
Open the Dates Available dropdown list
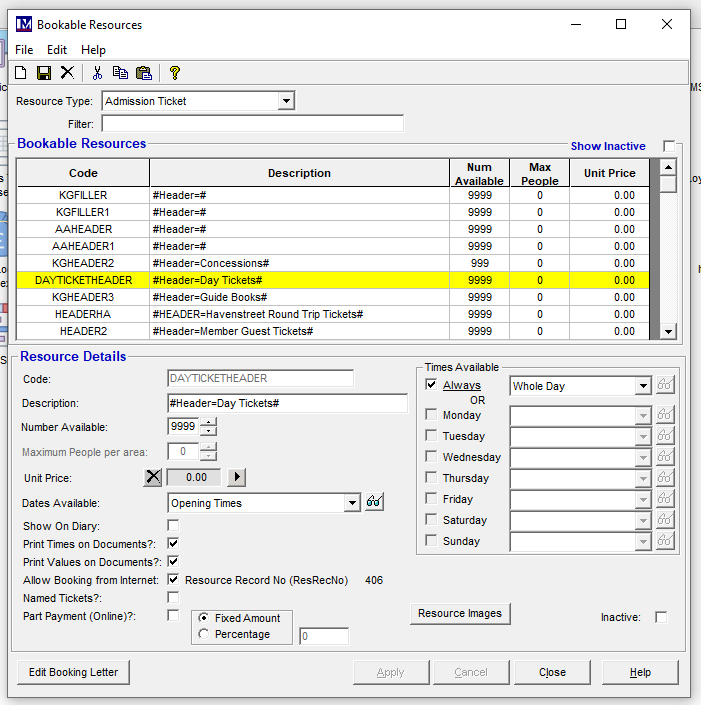pyautogui.click(x=351, y=503)
